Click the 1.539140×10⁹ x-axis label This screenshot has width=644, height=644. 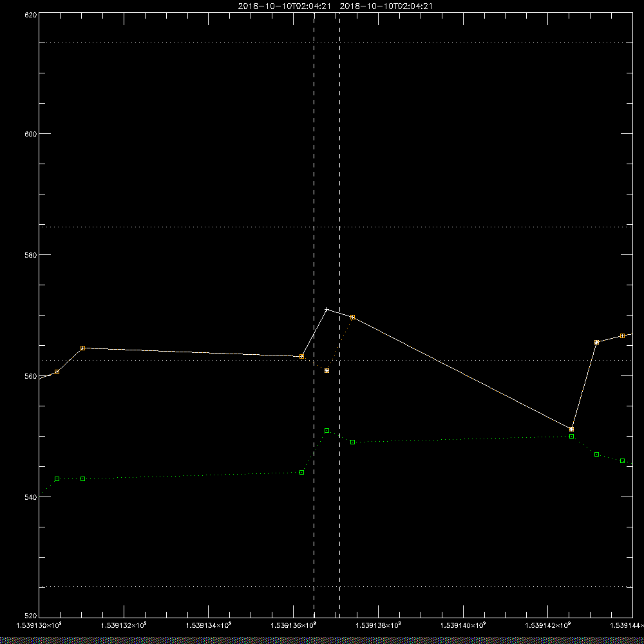(463, 625)
